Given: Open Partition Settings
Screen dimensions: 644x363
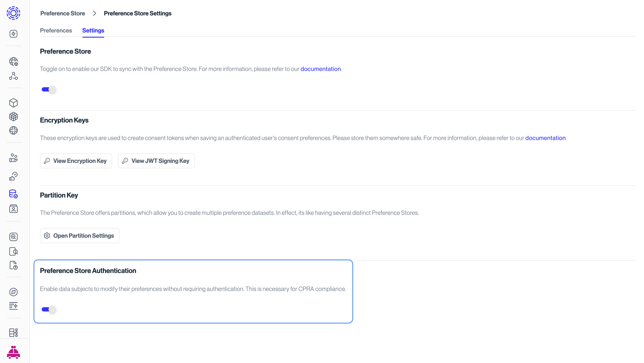Looking at the screenshot, I should (80, 235).
